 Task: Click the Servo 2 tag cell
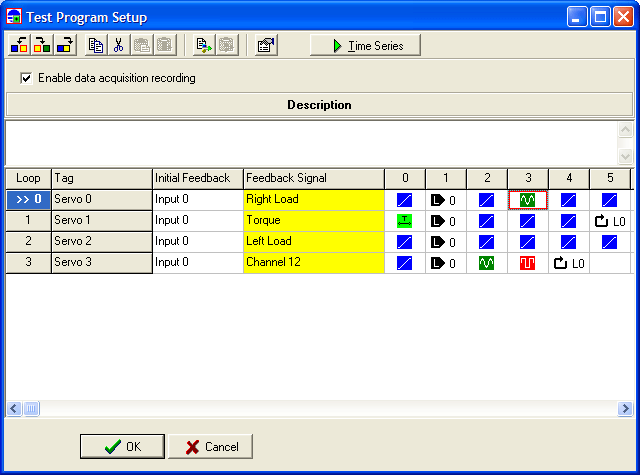[102, 242]
